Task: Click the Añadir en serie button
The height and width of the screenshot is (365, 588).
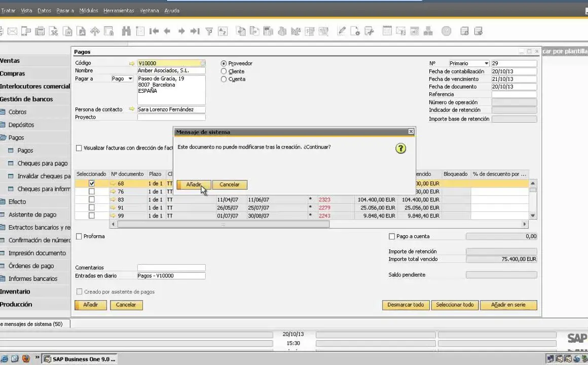Action: [x=508, y=305]
